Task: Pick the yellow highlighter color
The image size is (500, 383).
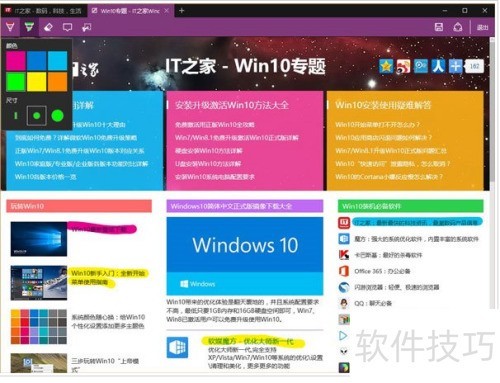Action: pos(37,82)
